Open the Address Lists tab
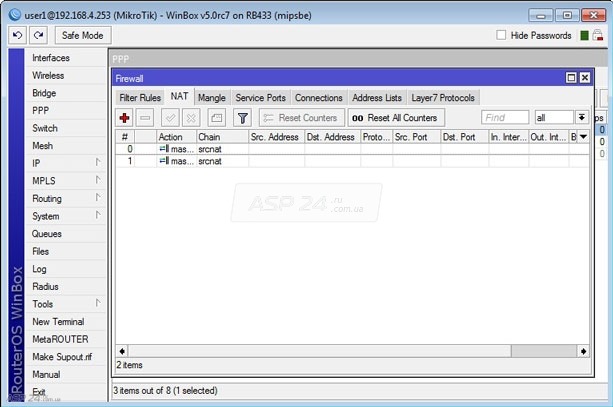This screenshot has height=407, width=613. 377,98
